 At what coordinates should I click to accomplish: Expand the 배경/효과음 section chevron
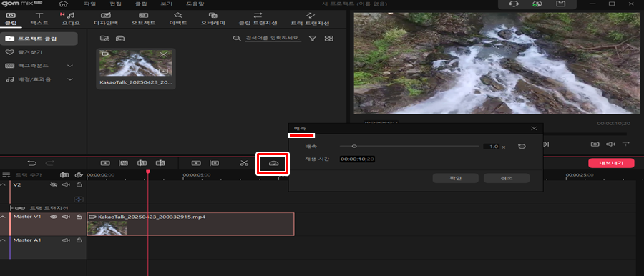(x=70, y=79)
